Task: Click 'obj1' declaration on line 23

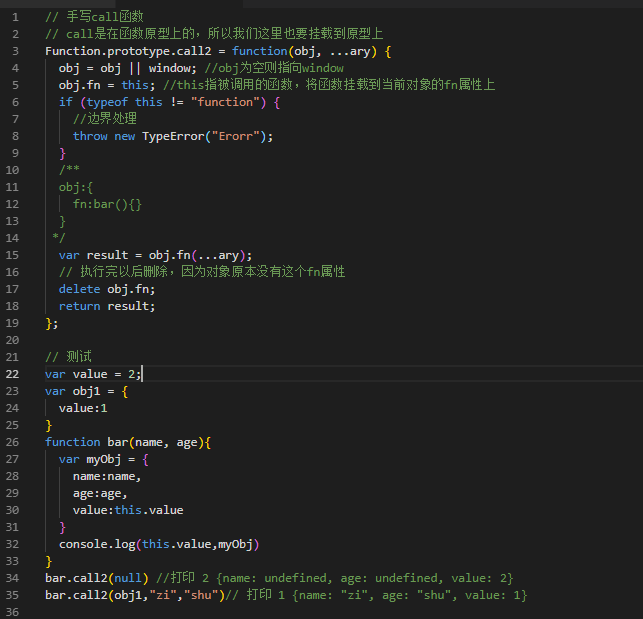Action: click(87, 391)
